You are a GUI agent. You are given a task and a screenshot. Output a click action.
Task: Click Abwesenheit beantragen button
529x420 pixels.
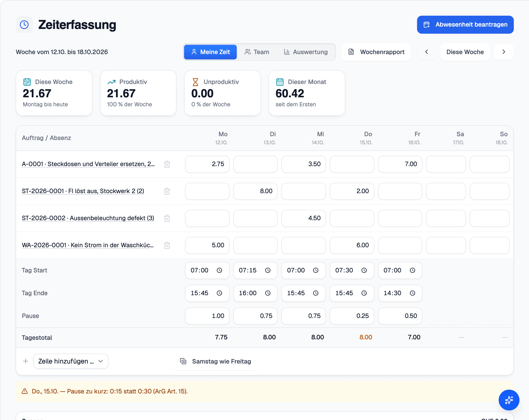tap(465, 24)
